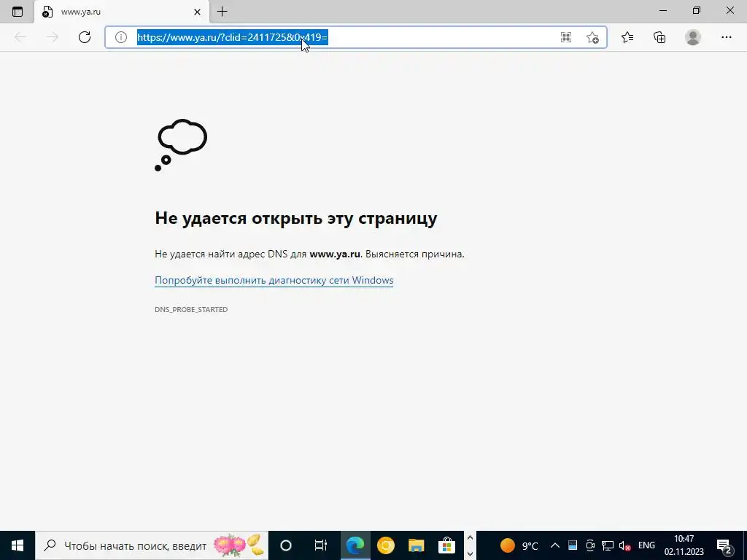Open a new tab with plus button
747x560 pixels.
tap(222, 12)
